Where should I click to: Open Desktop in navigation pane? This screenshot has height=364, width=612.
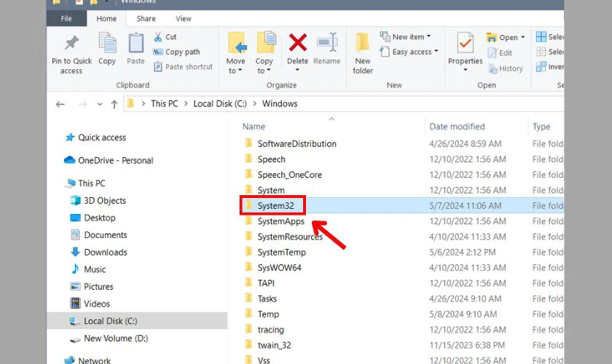[x=93, y=218]
